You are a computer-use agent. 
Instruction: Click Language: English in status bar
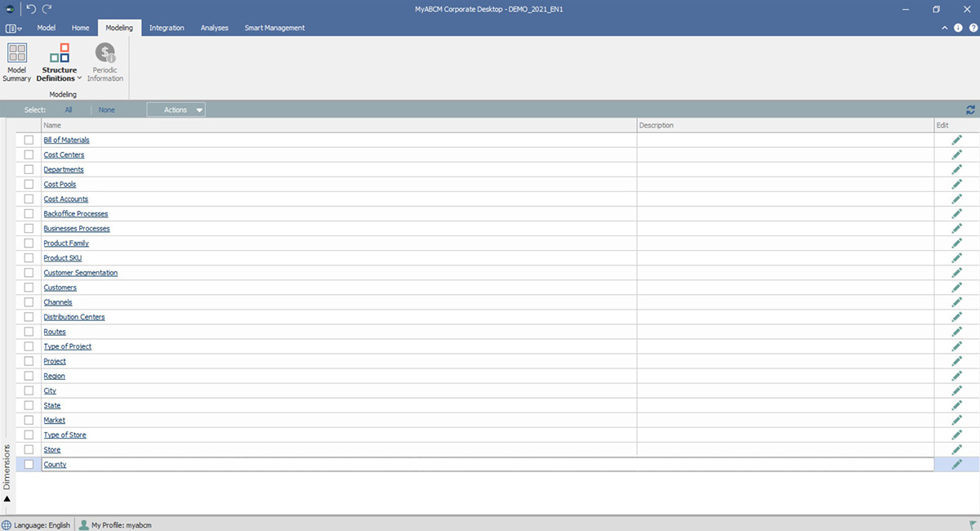pyautogui.click(x=42, y=524)
